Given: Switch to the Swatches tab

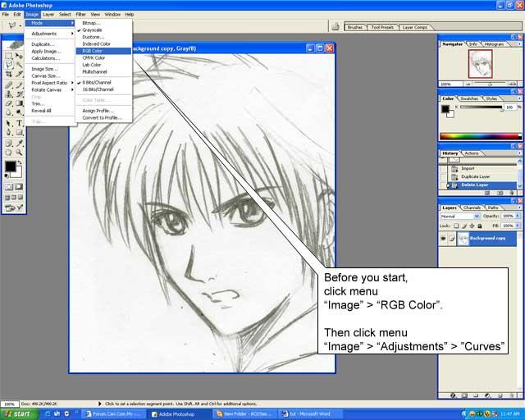Looking at the screenshot, I should [468, 98].
